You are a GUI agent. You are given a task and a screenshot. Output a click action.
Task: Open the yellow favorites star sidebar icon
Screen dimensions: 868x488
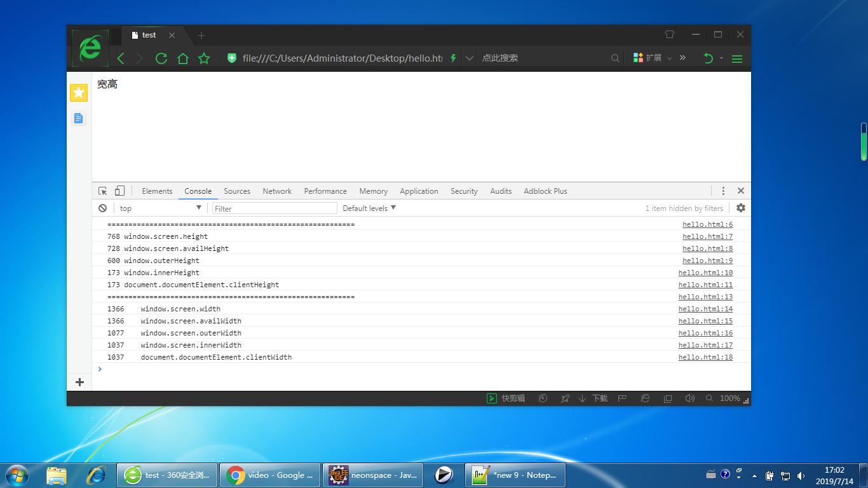[x=79, y=93]
